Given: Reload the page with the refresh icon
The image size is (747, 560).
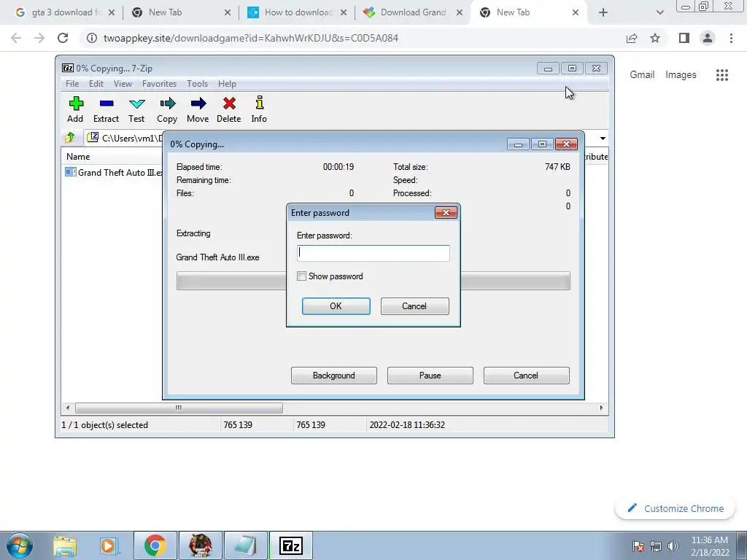Looking at the screenshot, I should (x=63, y=38).
